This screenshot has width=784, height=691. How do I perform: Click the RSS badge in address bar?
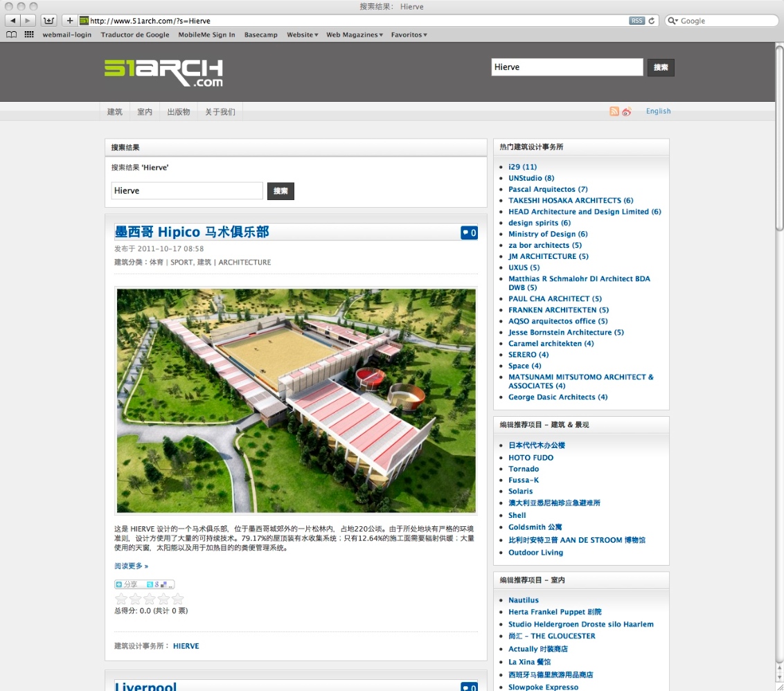(x=636, y=21)
